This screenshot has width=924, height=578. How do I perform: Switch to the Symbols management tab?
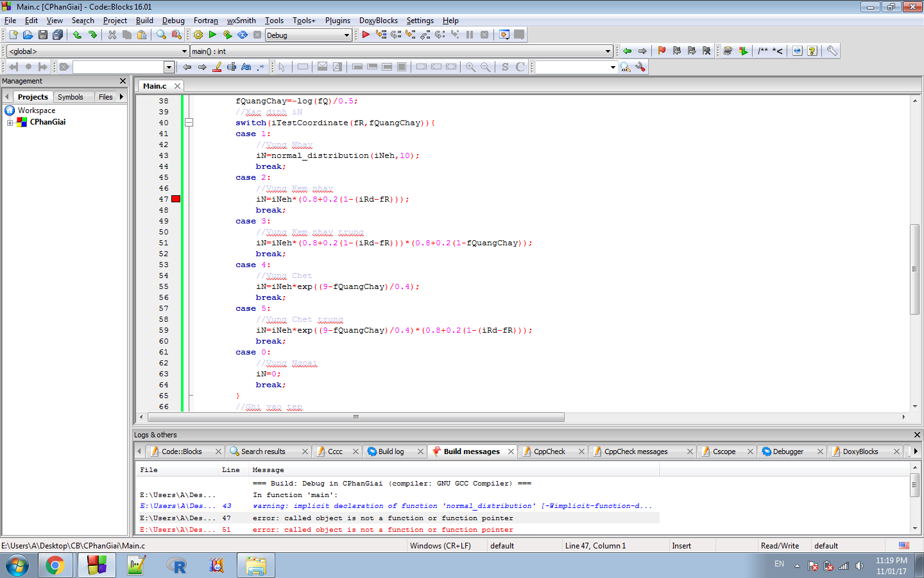pos(71,97)
